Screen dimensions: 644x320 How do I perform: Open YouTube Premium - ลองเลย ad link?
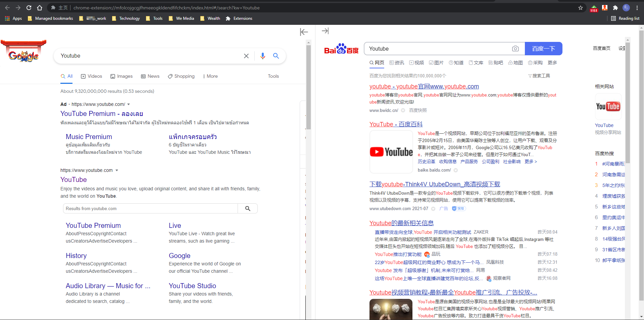point(102,114)
